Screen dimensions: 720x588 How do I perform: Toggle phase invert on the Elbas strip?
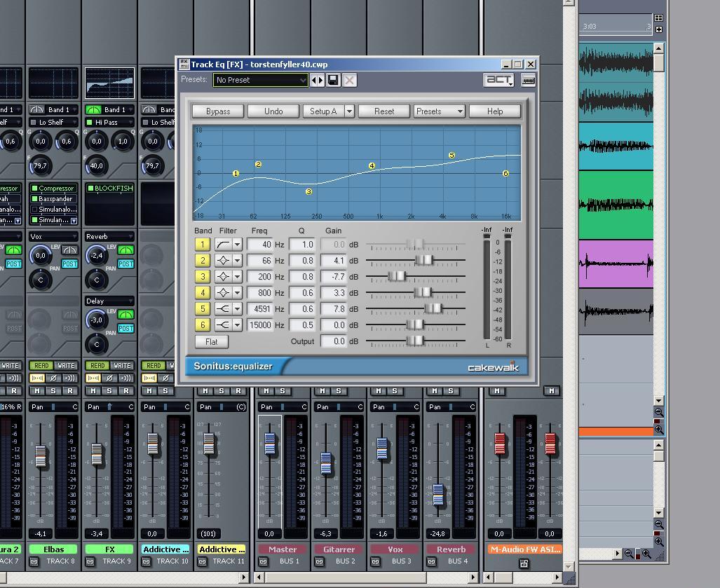(53, 378)
